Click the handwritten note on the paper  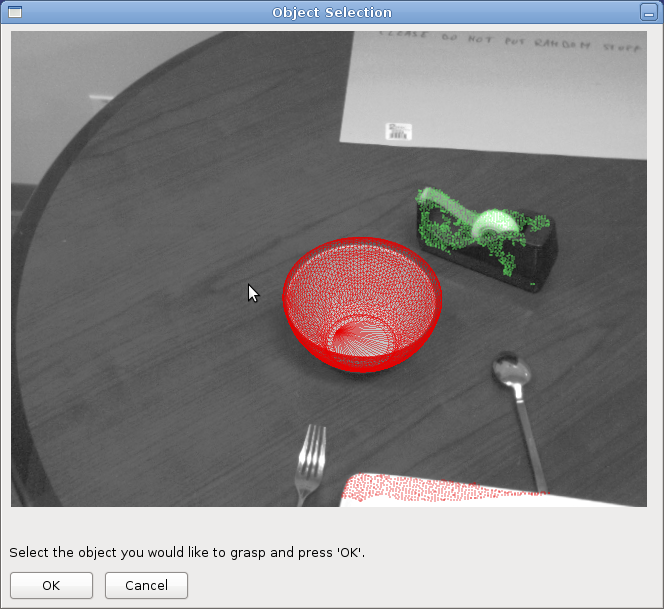tap(510, 42)
